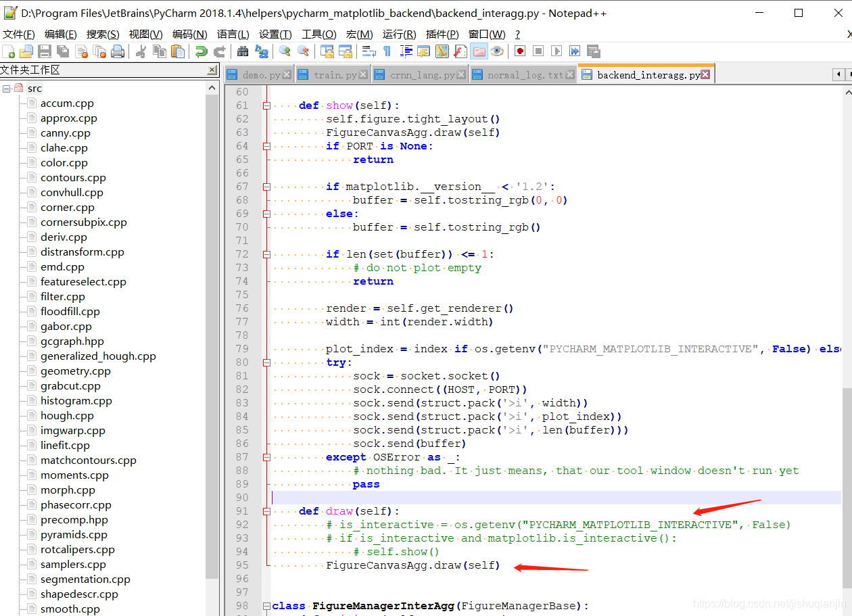This screenshot has height=616, width=852.
Task: Open Find with the binoculars icon
Action: [243, 51]
